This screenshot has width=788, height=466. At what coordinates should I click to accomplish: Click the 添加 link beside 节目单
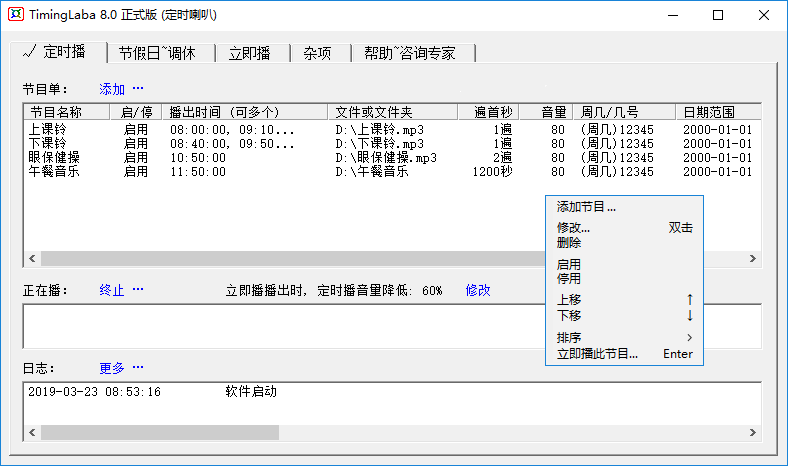[x=112, y=89]
